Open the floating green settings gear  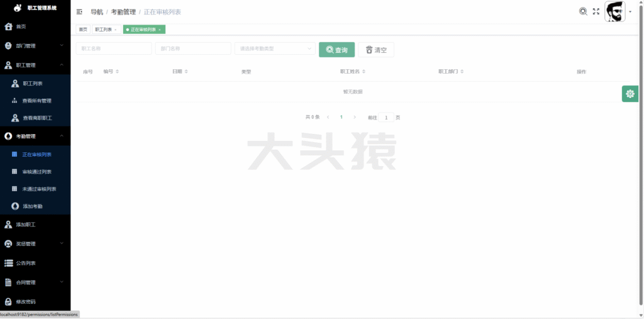click(630, 94)
